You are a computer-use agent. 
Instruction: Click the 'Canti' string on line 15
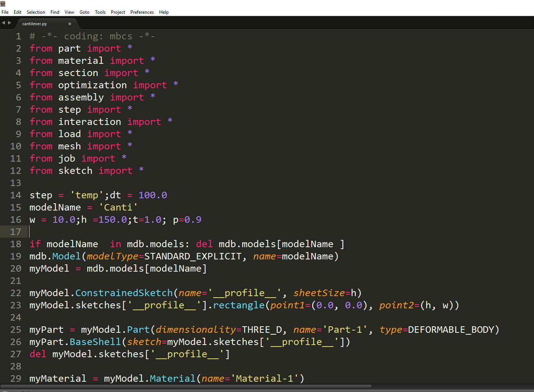pos(118,207)
